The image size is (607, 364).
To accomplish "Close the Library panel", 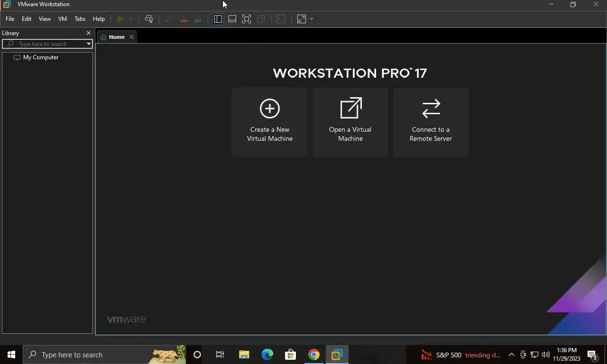I will [x=88, y=33].
